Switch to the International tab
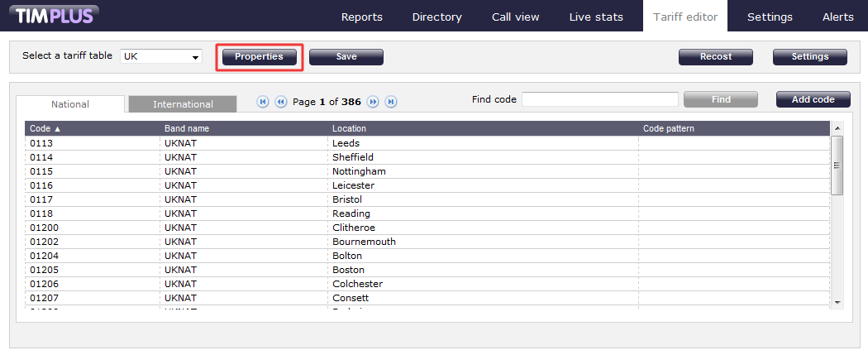 [183, 104]
